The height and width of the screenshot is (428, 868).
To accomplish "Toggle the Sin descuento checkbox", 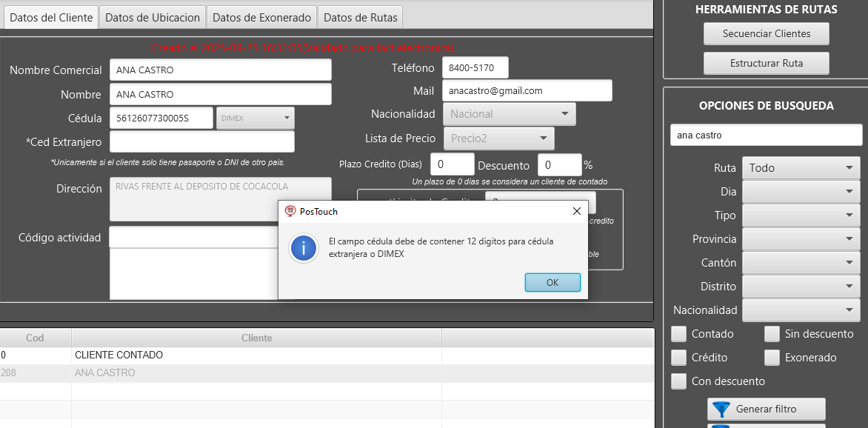I will point(772,334).
